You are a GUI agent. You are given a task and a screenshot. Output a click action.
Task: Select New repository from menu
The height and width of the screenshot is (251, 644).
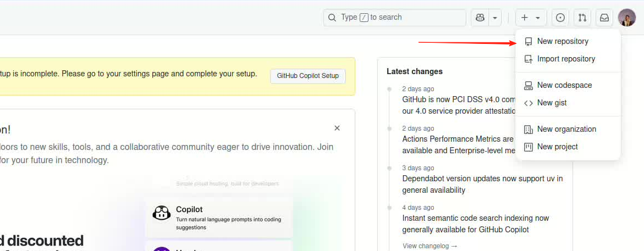coord(568,41)
